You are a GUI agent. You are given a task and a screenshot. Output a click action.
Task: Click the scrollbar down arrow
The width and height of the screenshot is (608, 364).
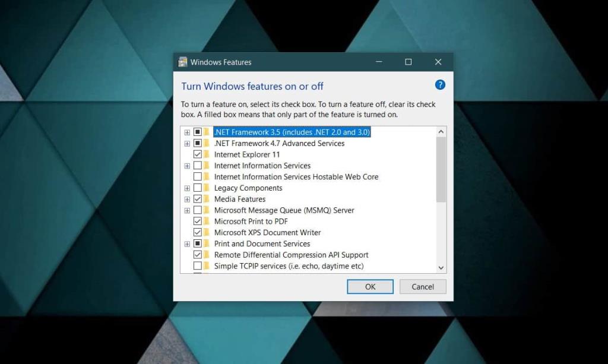pos(441,268)
